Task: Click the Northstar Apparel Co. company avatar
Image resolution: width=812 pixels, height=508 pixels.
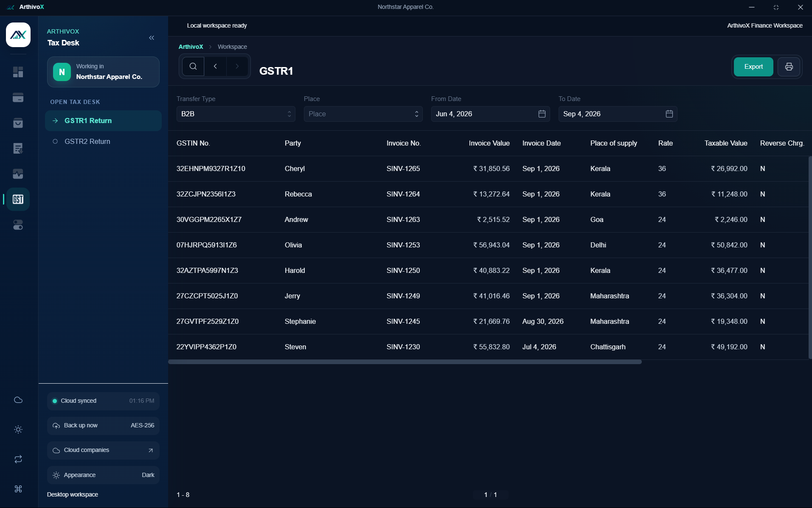Action: (62, 72)
